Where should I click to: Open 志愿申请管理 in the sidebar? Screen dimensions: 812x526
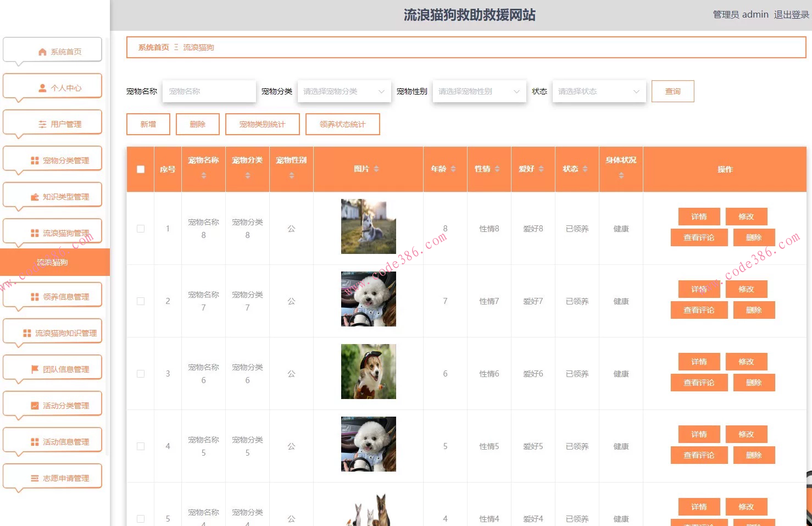pos(53,478)
